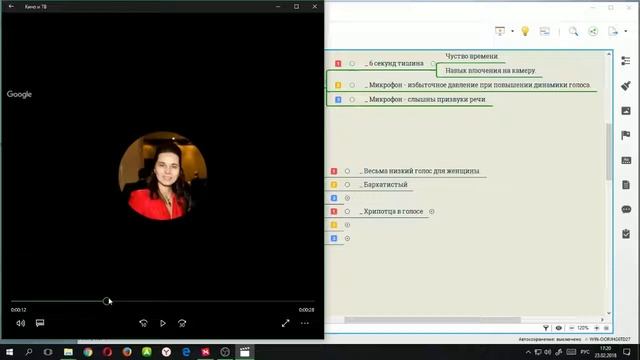Click the Gantt view toolbar icon
This screenshot has width=640, height=360.
click(x=544, y=31)
